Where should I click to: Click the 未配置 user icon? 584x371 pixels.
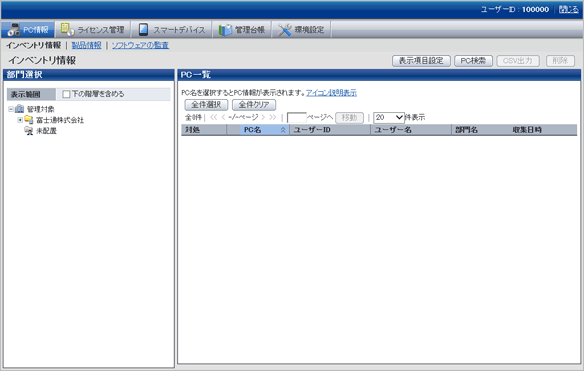[x=29, y=131]
